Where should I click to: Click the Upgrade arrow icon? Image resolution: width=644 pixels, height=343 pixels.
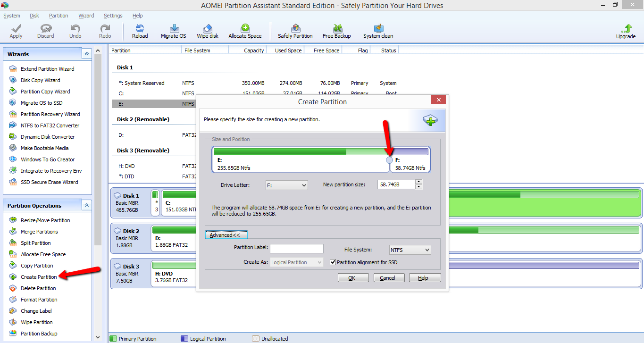tap(626, 28)
